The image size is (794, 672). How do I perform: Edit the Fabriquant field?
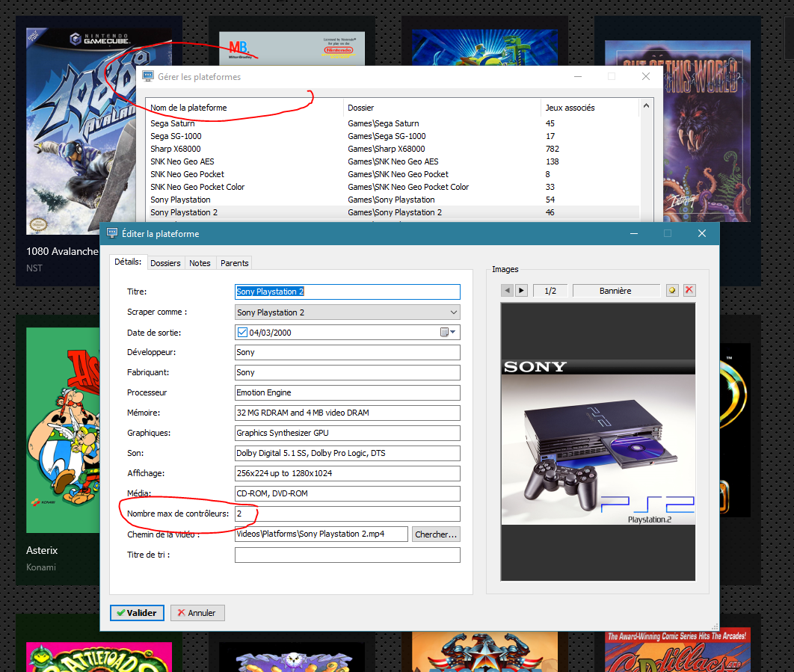pyautogui.click(x=348, y=373)
